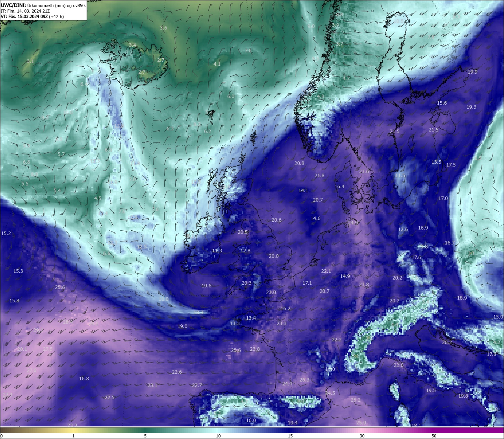Image resolution: width=504 pixels, height=439 pixels.
Task: Click the 23.6 value on the map
Action: [364, 172]
